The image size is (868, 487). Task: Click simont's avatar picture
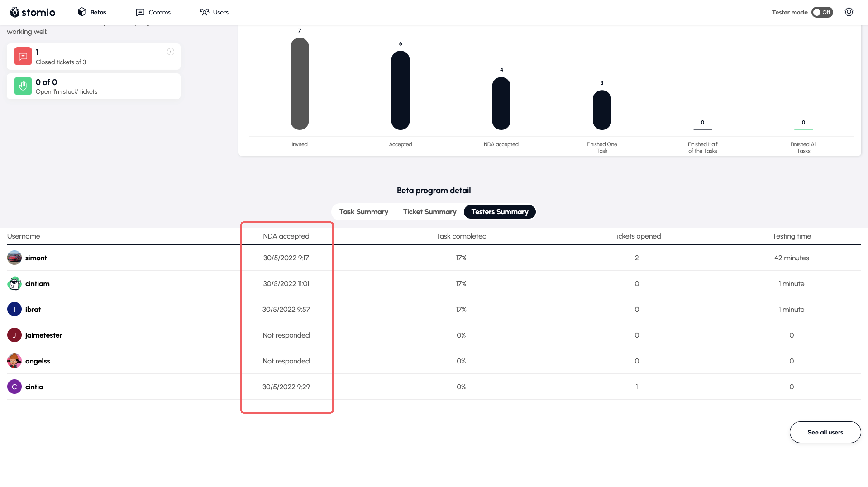click(x=14, y=258)
